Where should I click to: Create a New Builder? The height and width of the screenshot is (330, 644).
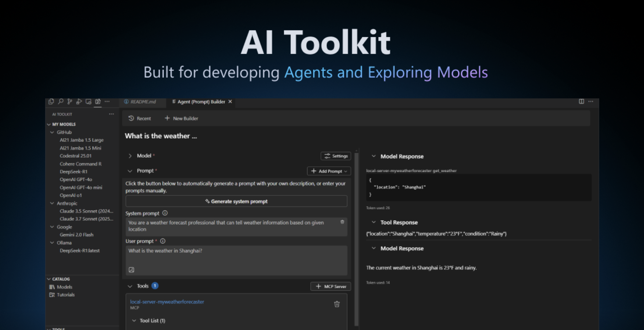click(181, 118)
